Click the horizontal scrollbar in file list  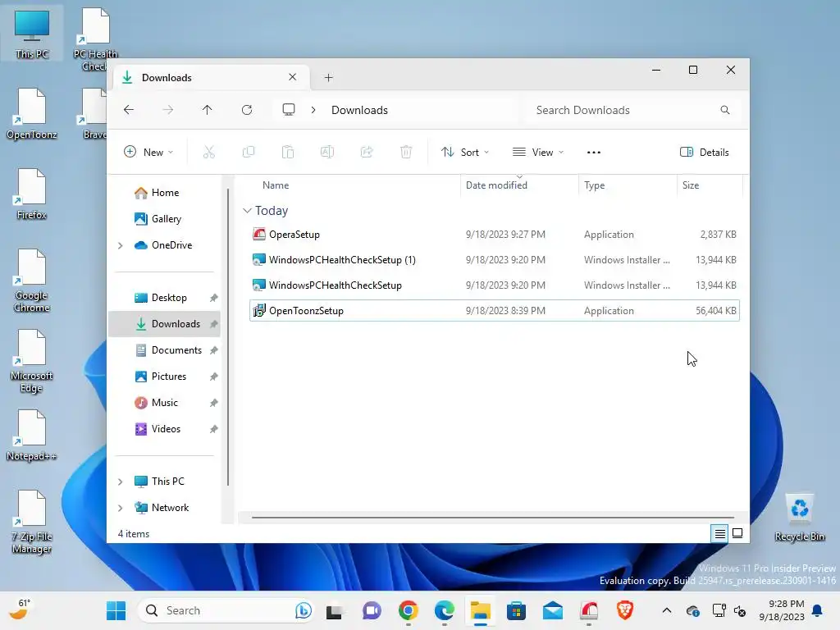[493, 518]
